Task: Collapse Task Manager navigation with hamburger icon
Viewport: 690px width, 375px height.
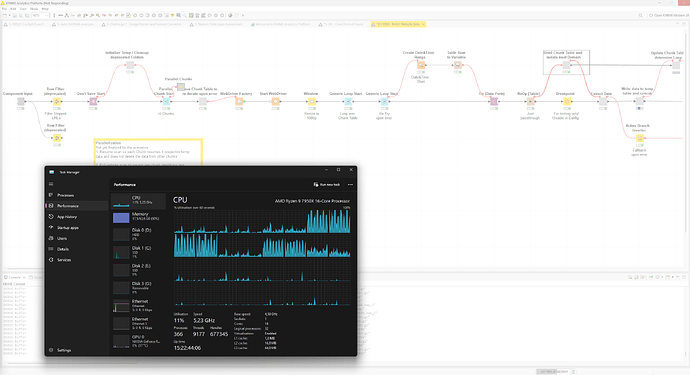Action: pos(51,184)
